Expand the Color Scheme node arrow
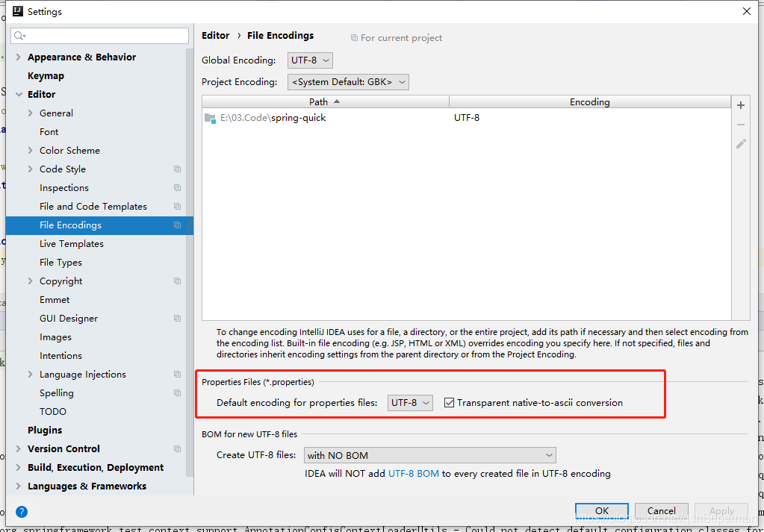Screen dimensions: 764x532 tap(30, 151)
